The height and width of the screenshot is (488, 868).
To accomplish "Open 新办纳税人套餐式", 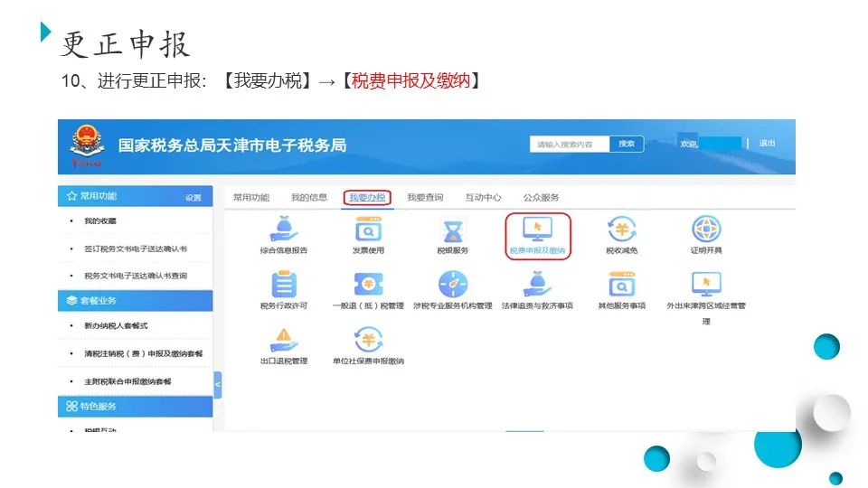I will [x=116, y=326].
